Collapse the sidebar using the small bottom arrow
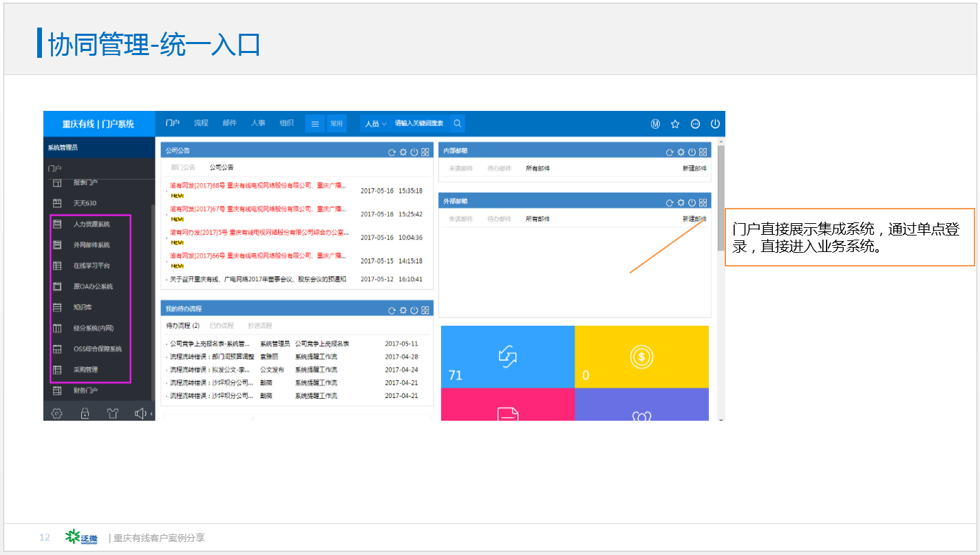 click(x=151, y=414)
